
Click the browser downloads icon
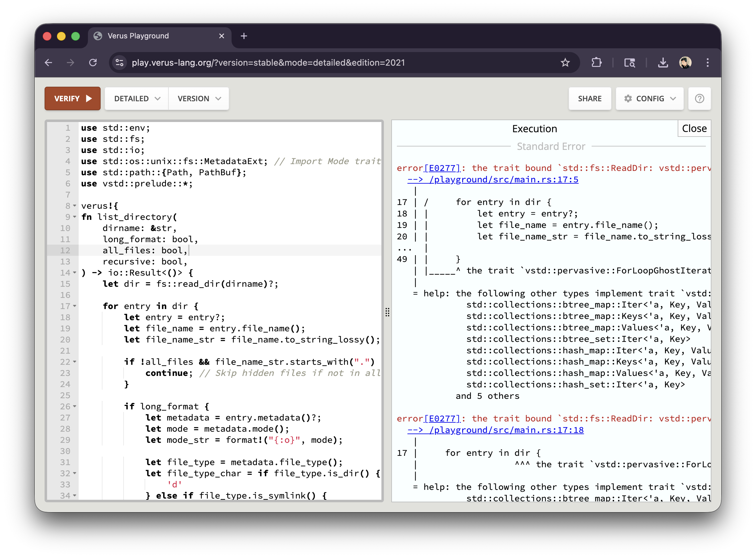[x=663, y=63]
